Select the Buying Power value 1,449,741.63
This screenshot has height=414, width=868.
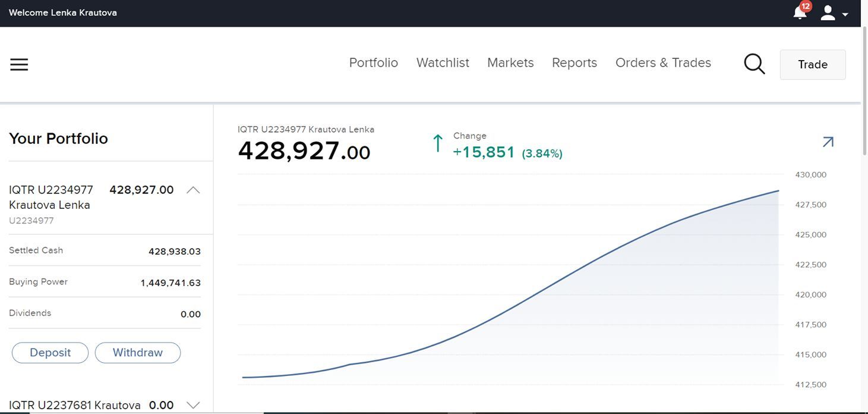click(171, 283)
